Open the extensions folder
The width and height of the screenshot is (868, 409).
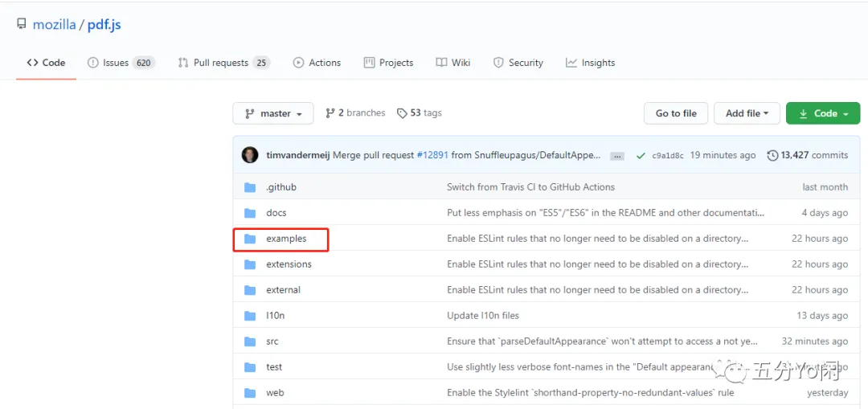(289, 264)
